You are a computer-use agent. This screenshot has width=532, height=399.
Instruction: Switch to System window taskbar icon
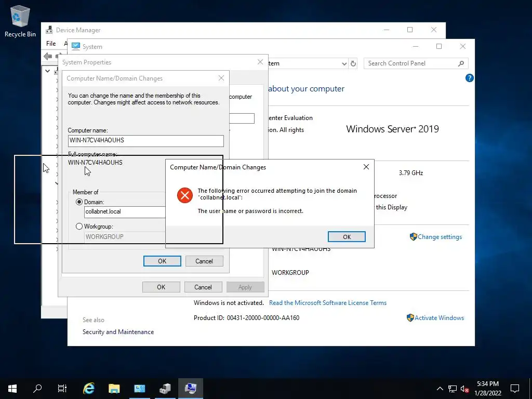191,389
